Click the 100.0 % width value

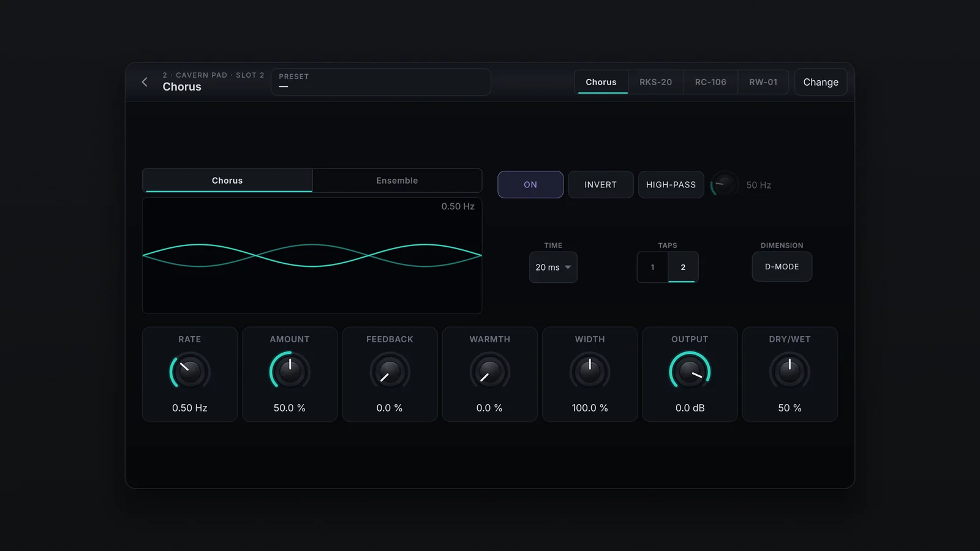[x=590, y=408]
